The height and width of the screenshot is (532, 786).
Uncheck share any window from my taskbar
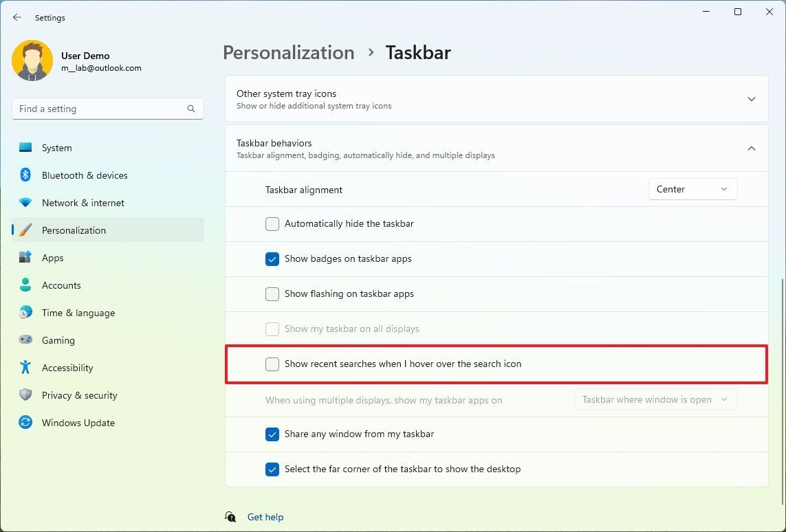click(x=272, y=434)
